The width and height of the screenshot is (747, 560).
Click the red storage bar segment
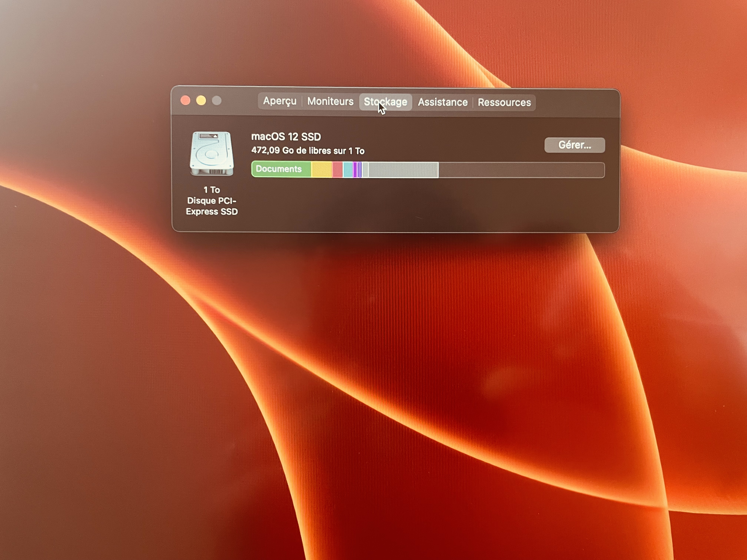coord(337,169)
